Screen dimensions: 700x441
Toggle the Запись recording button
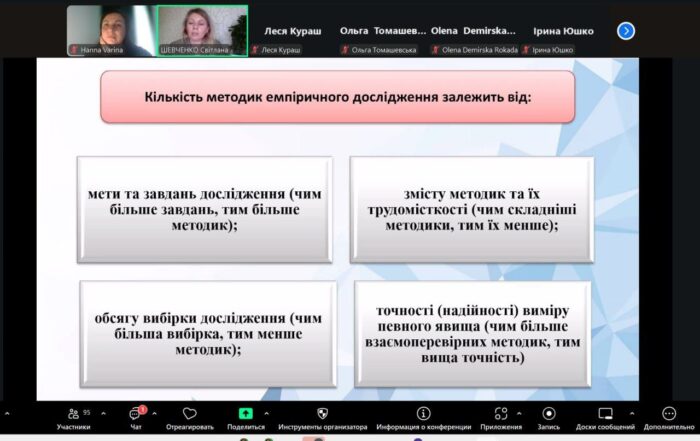(548, 413)
